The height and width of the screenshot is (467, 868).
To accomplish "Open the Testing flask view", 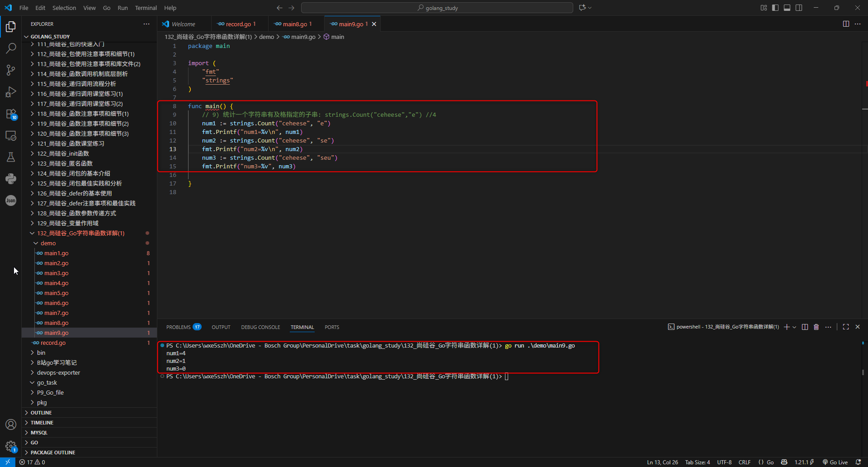I will [x=11, y=157].
